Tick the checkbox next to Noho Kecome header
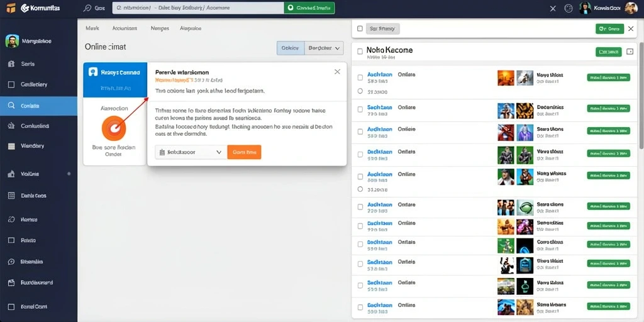The image size is (644, 322). point(360,52)
